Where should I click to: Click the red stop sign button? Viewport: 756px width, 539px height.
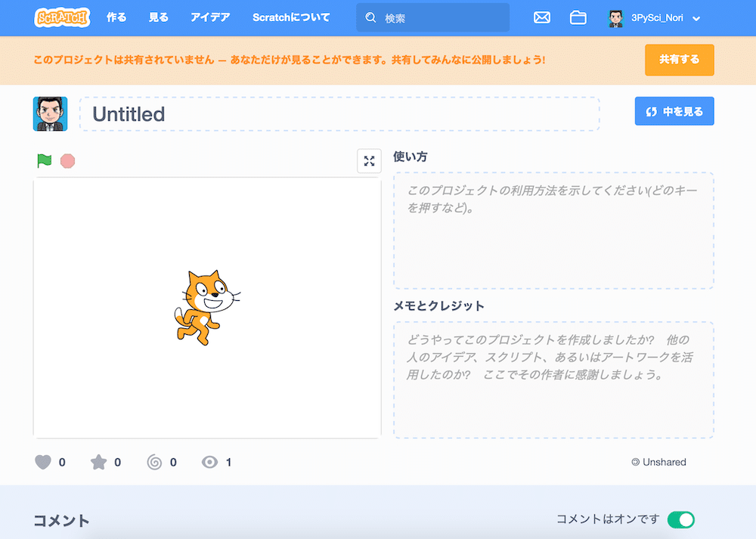(x=67, y=160)
